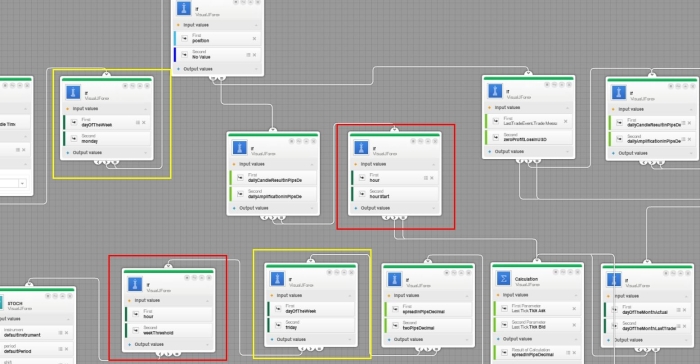Click the first header button on the twoPipsDecimal block
700x364 pixels.
coord(447,273)
